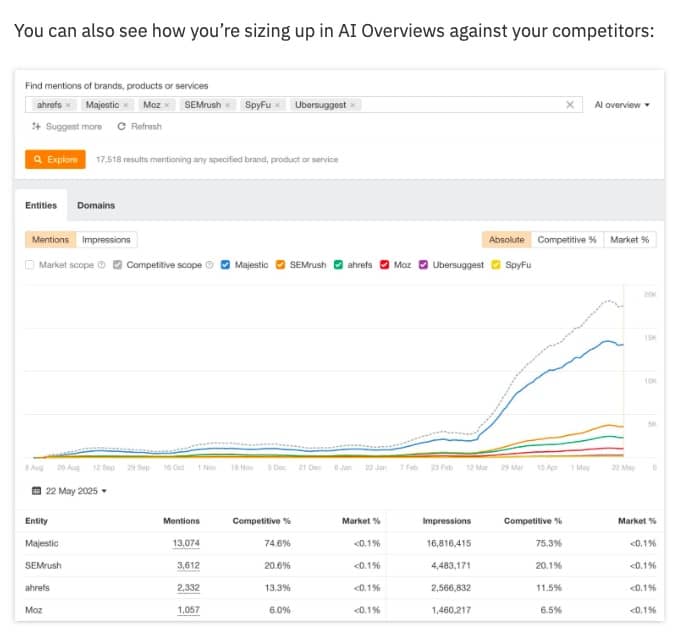Remove the SpyFu tag from search

[277, 105]
